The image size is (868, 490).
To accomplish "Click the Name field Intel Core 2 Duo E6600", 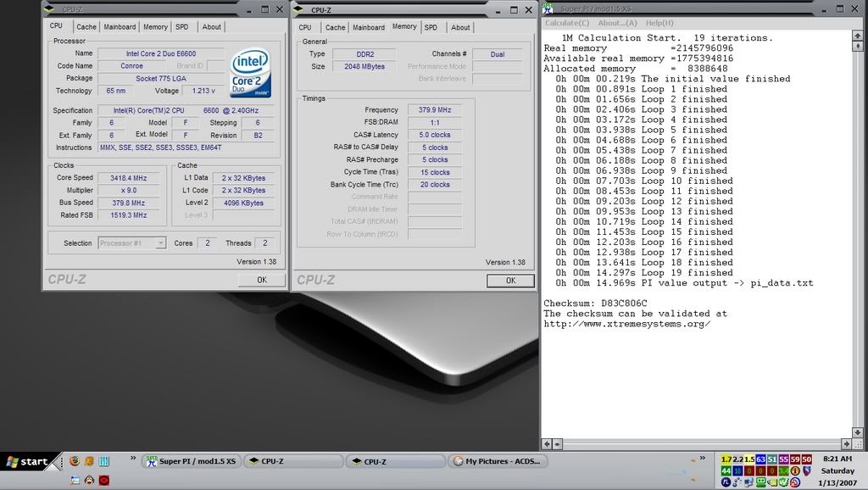I will [x=160, y=53].
